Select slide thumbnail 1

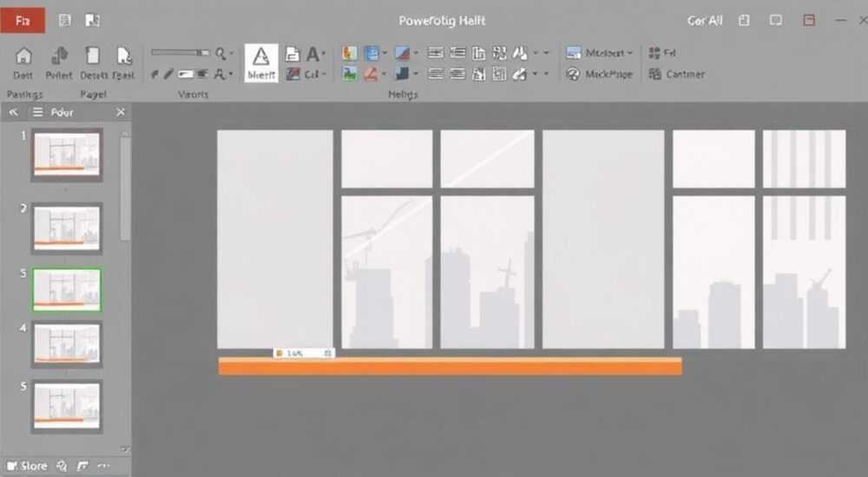(x=67, y=155)
